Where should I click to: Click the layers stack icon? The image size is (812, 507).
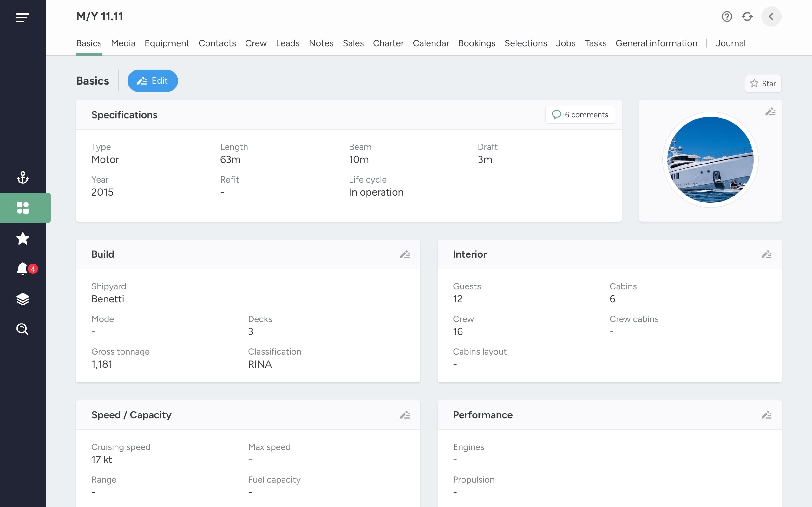tap(23, 299)
